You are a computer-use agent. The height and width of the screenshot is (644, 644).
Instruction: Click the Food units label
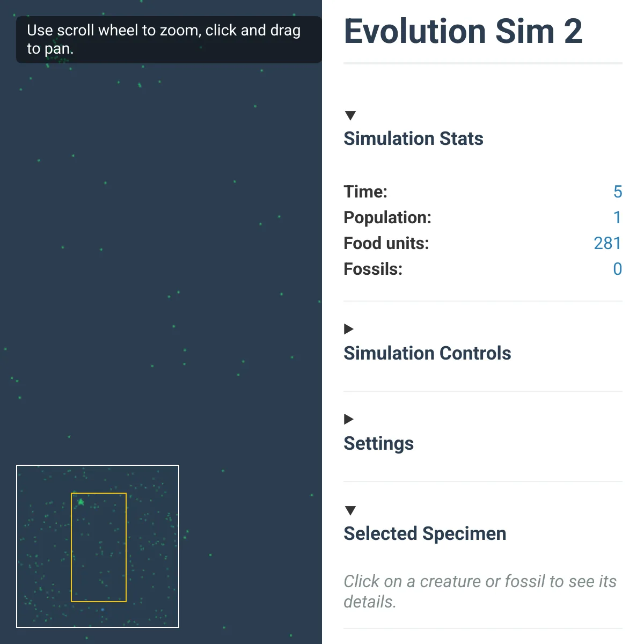[x=386, y=243]
